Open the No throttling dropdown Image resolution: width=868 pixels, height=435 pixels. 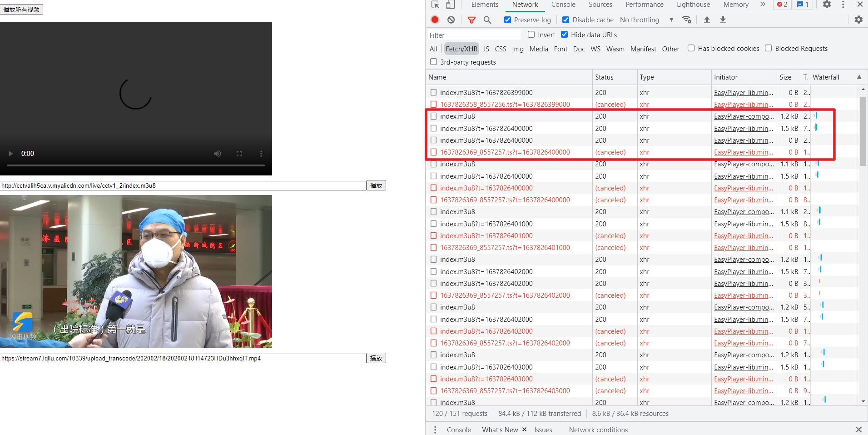click(x=647, y=20)
